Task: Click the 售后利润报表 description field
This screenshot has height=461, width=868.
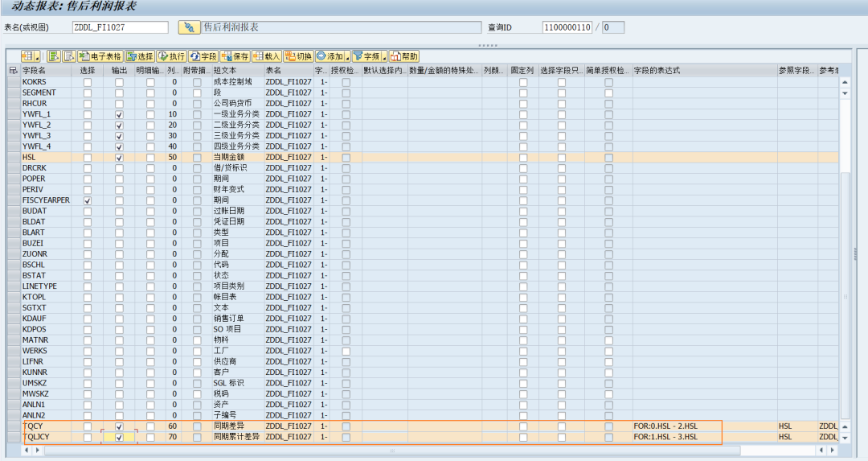Action: coord(341,27)
